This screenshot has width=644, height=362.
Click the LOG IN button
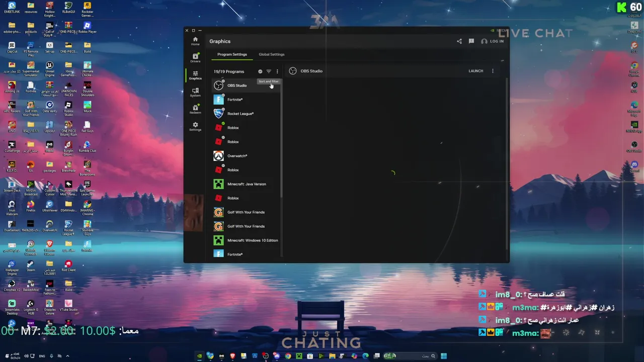(493, 41)
